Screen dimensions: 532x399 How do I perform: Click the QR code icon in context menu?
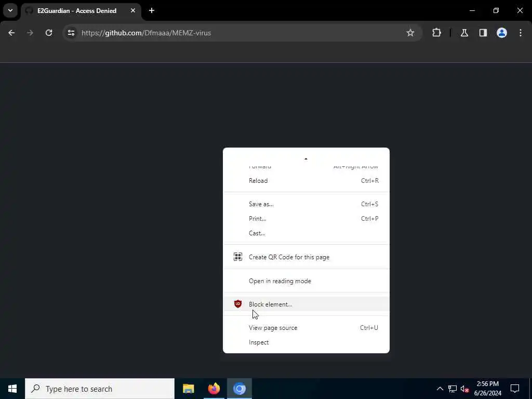coord(238,257)
